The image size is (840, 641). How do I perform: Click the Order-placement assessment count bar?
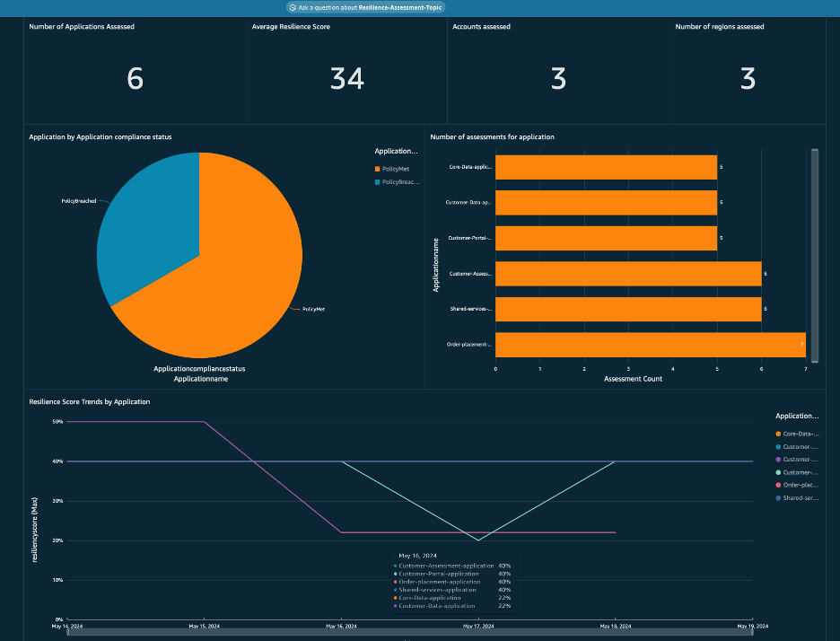pyautogui.click(x=646, y=345)
